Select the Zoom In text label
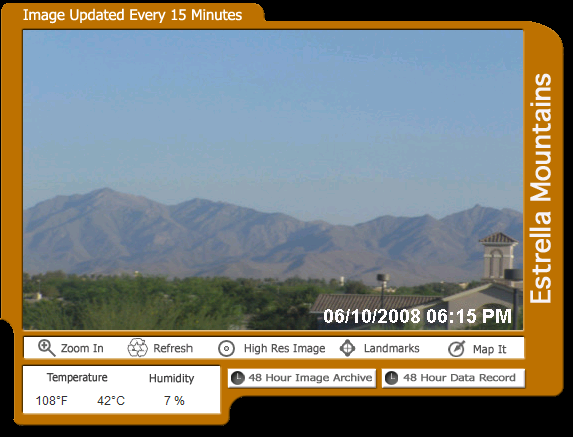This screenshot has width=573, height=437. [x=82, y=348]
